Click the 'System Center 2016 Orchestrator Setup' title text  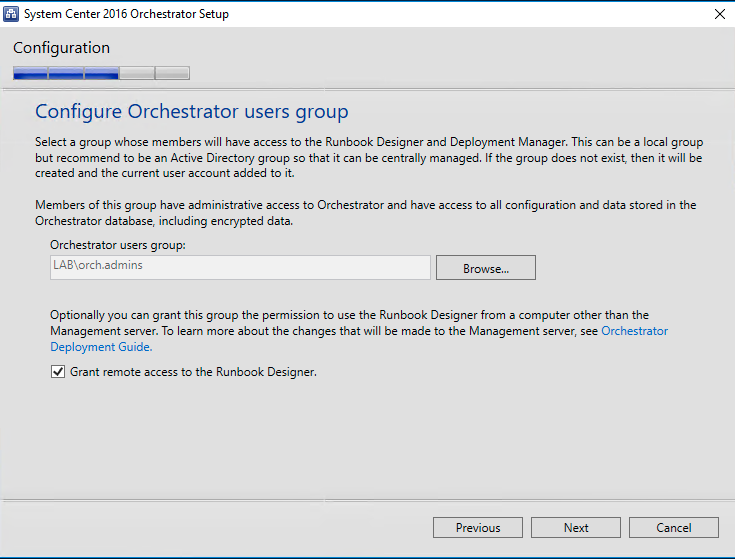click(x=130, y=14)
